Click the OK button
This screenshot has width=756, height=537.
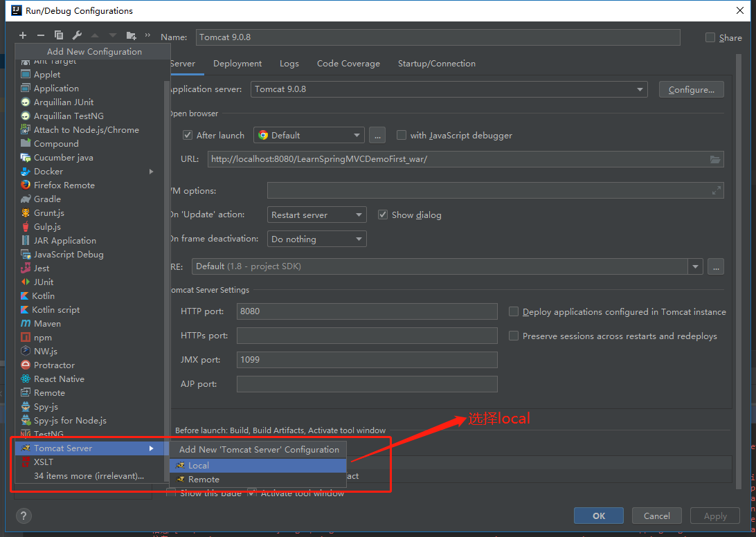599,516
